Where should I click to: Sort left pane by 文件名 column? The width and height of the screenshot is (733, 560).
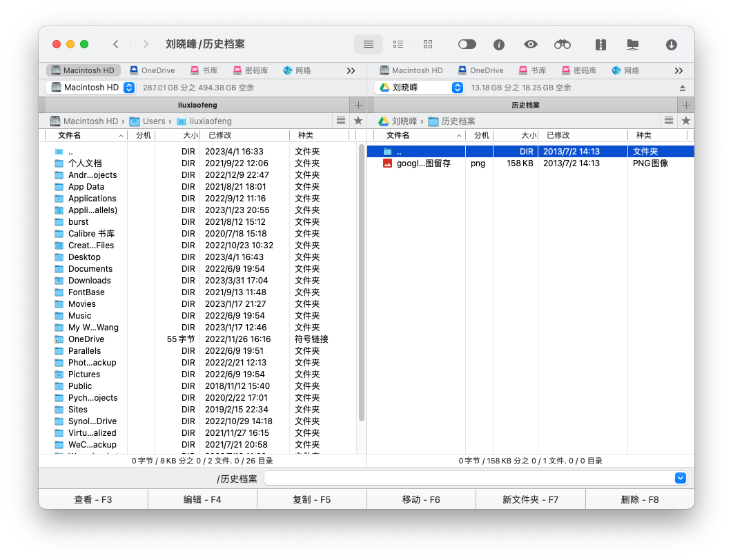pyautogui.click(x=86, y=135)
